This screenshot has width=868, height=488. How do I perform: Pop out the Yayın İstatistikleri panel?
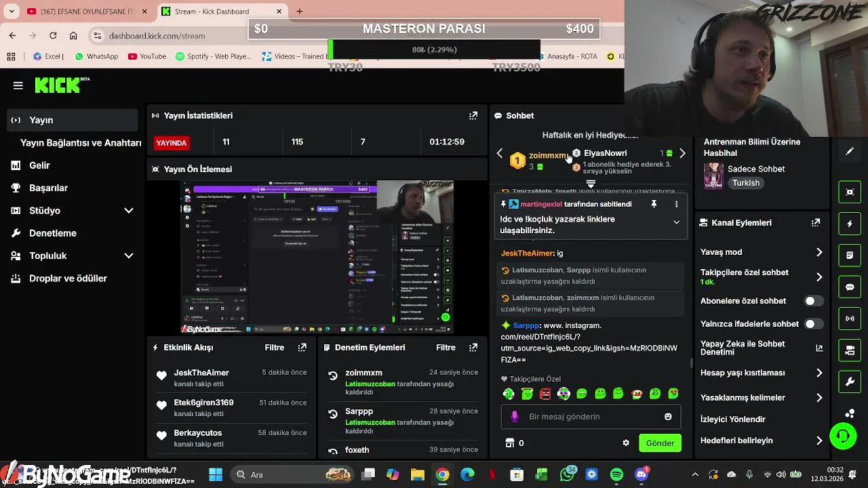(x=473, y=116)
